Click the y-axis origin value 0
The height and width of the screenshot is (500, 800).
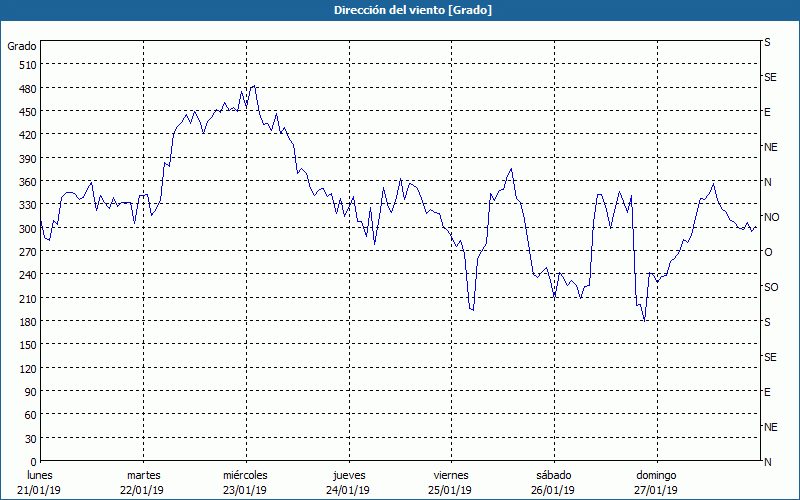coord(34,462)
